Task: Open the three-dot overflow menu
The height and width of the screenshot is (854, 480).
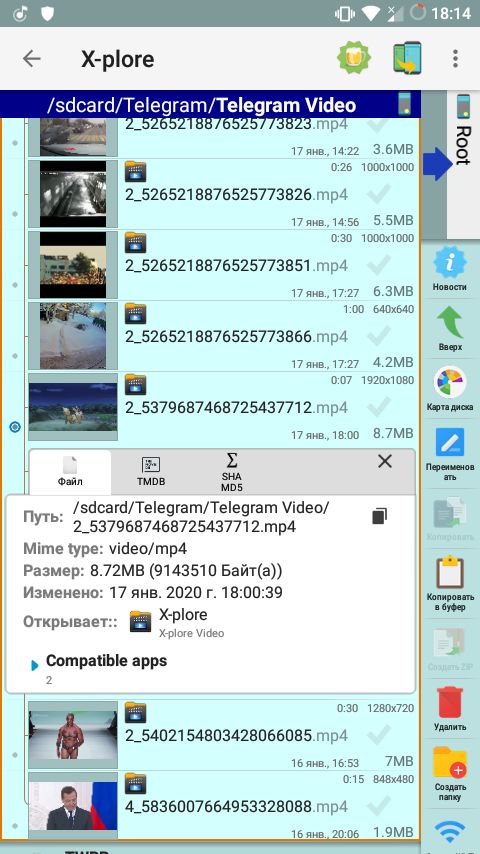Action: (455, 58)
